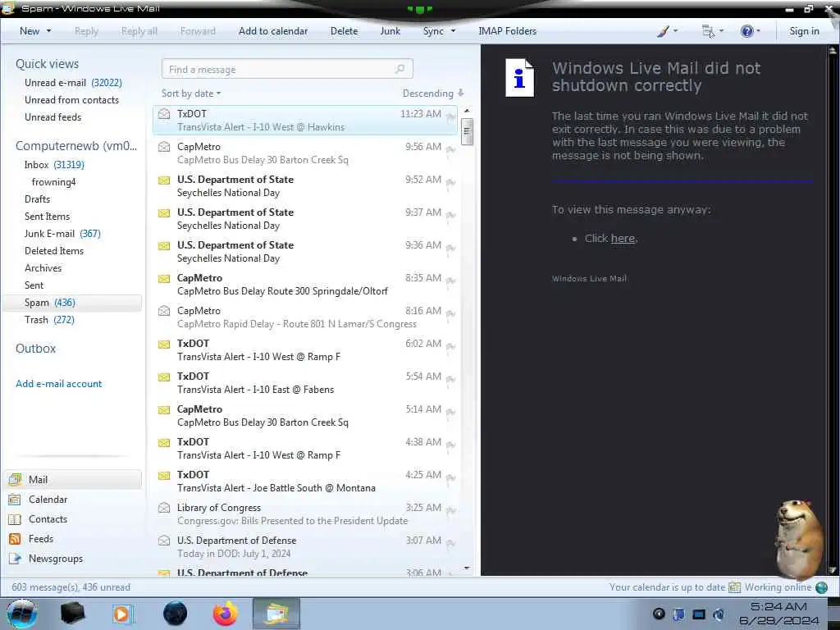Click the 'here' link to view message

point(623,239)
